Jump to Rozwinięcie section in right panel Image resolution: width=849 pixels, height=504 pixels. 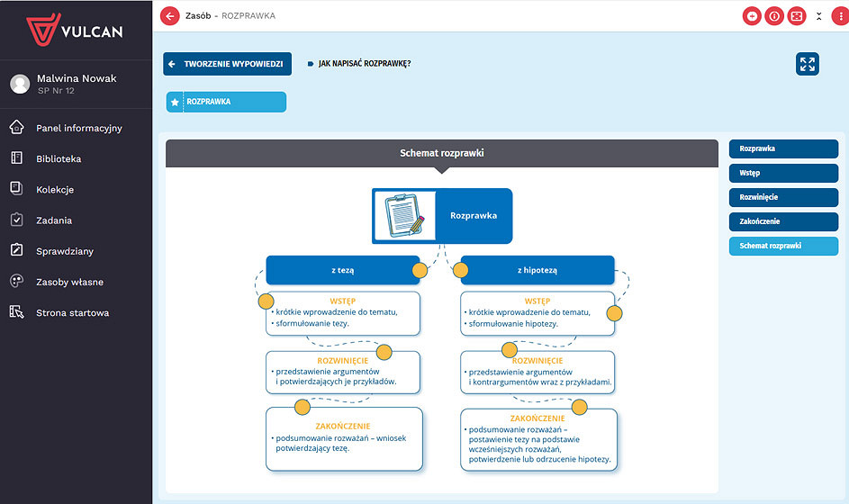782,197
